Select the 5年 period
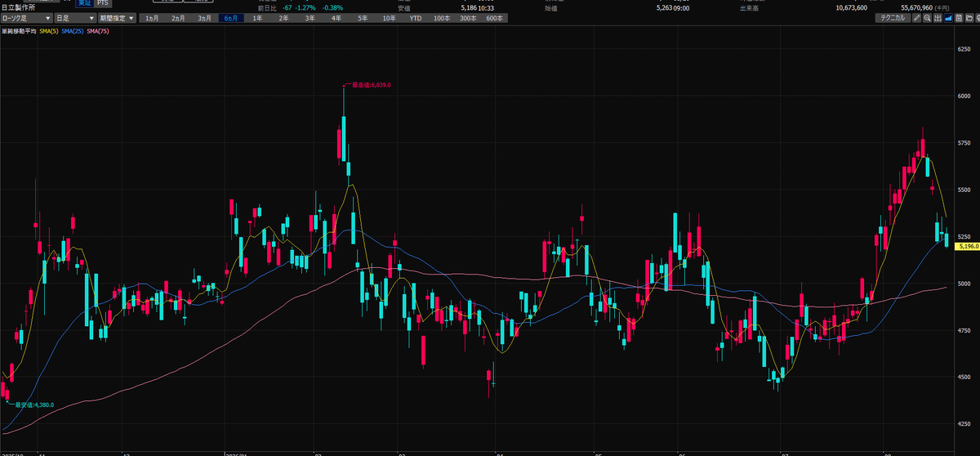 pos(362,18)
